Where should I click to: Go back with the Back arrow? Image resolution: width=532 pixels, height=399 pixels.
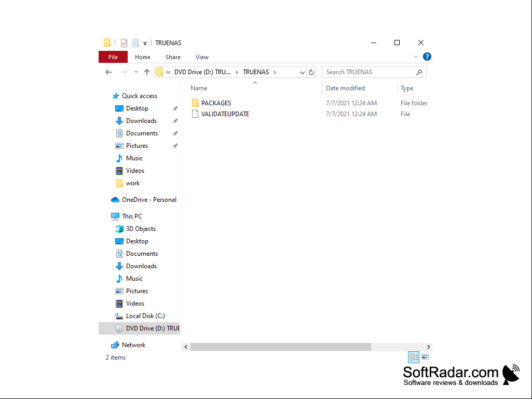coord(108,72)
